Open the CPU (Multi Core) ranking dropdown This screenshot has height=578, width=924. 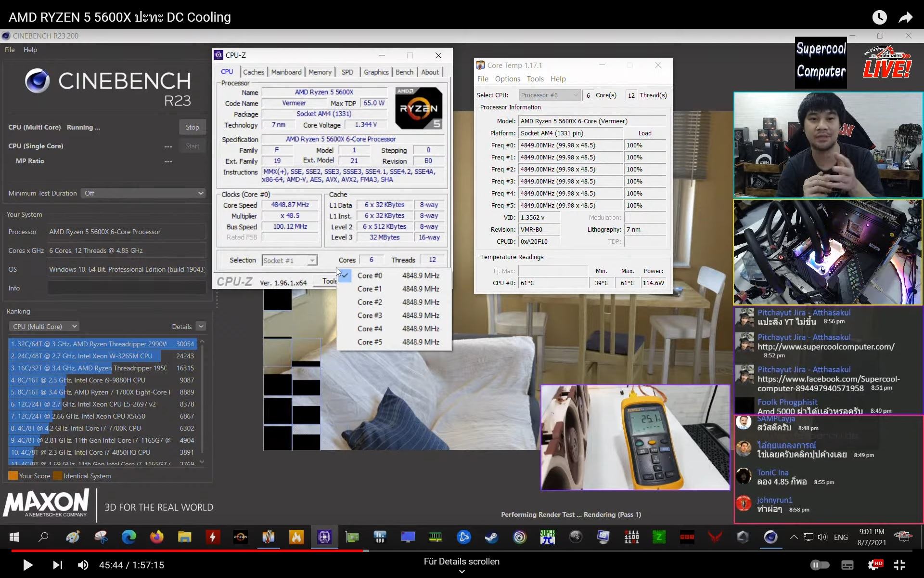click(44, 327)
